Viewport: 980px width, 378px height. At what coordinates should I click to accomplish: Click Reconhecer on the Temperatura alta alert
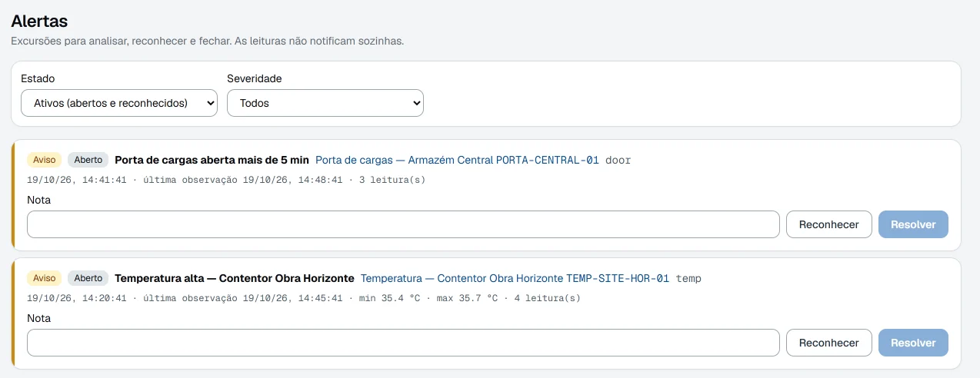[828, 343]
